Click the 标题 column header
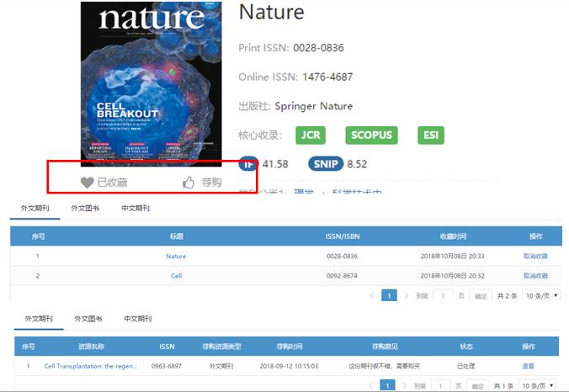569x392 pixels. [x=177, y=236]
